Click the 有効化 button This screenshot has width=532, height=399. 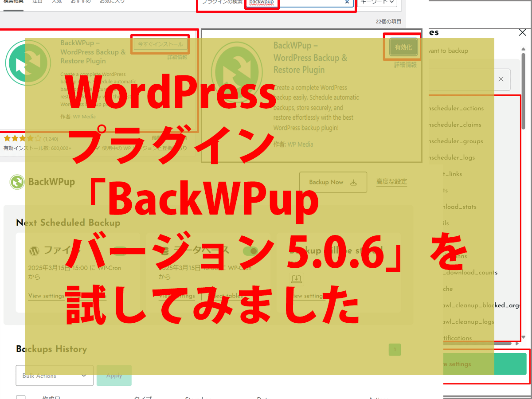pyautogui.click(x=403, y=47)
